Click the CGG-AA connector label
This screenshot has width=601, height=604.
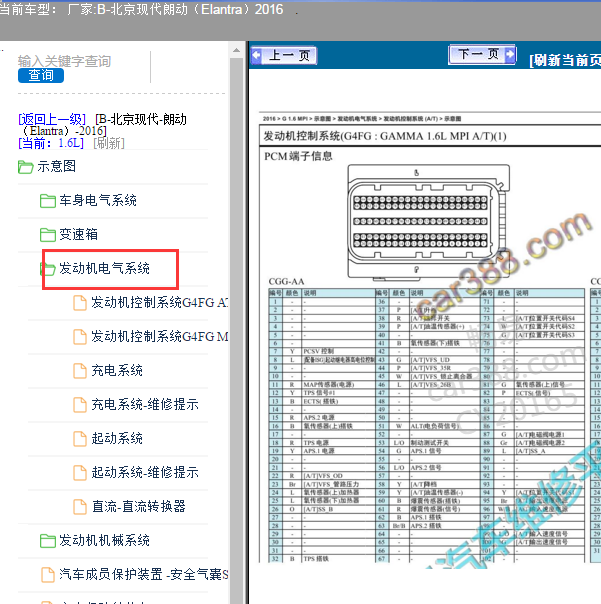[286, 281]
